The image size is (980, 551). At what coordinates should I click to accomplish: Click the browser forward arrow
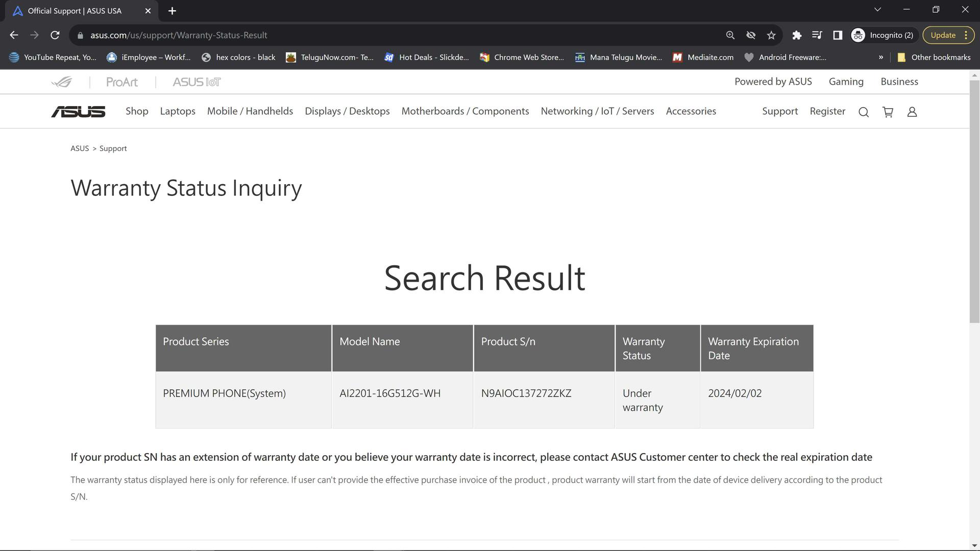click(34, 35)
